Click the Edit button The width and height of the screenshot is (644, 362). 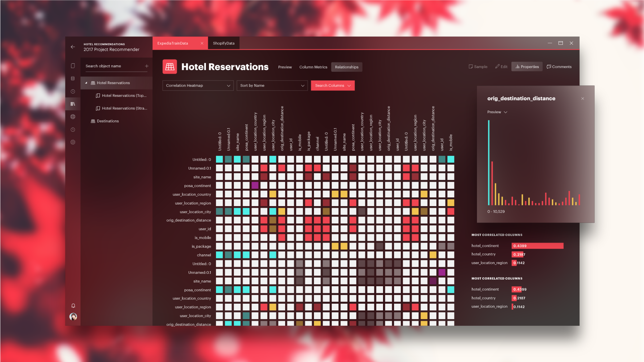tap(501, 67)
